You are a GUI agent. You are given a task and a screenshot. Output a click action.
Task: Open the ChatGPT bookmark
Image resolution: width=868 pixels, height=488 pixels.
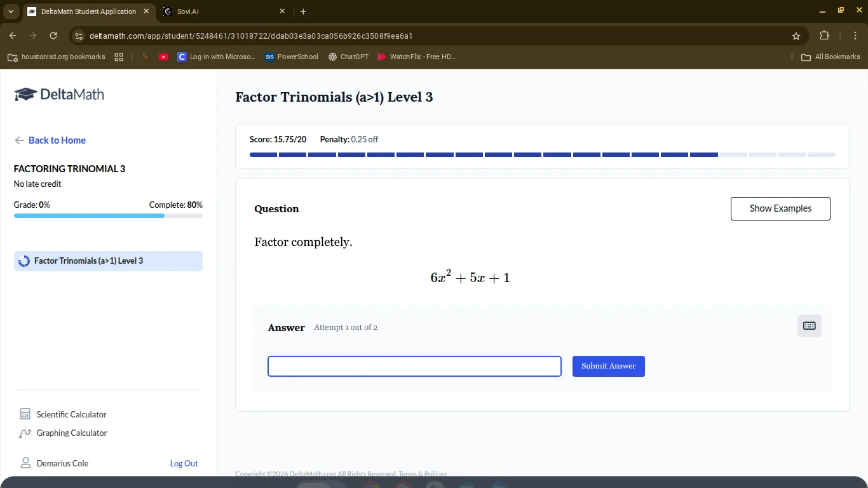pyautogui.click(x=348, y=57)
